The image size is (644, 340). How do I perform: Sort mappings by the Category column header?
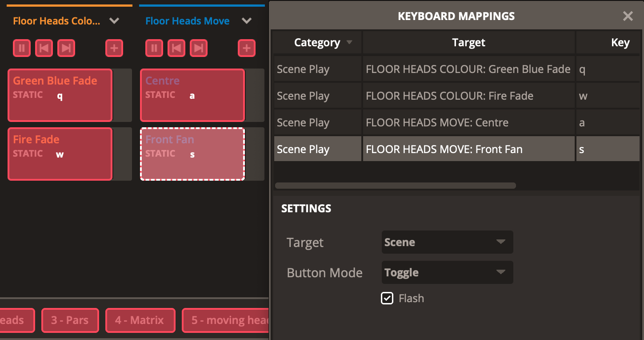(317, 43)
